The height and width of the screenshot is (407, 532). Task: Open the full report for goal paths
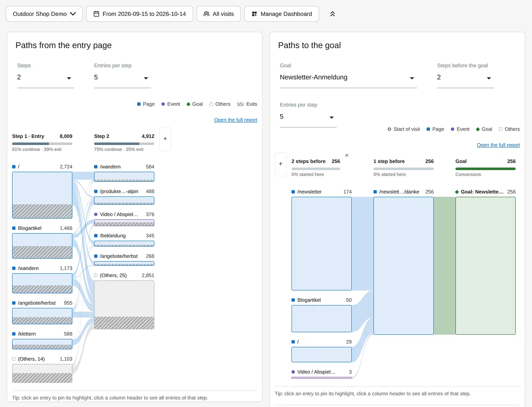point(498,145)
